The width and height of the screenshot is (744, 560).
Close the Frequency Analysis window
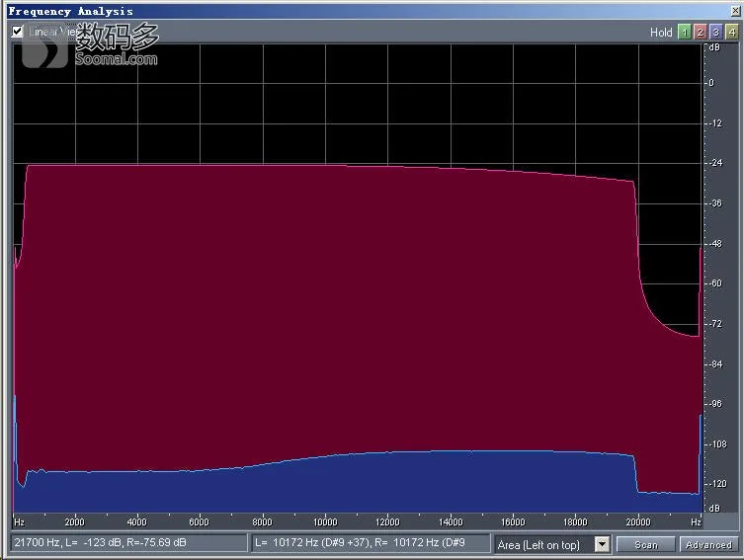735,11
